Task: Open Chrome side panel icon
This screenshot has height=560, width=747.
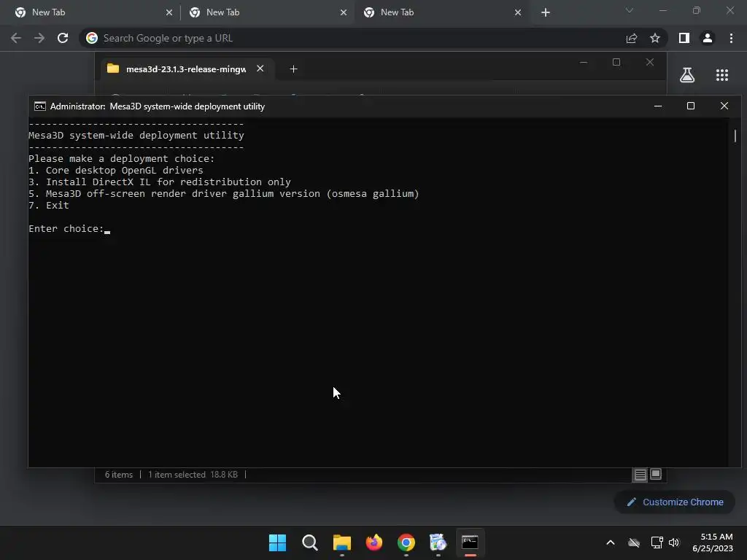Action: point(684,38)
